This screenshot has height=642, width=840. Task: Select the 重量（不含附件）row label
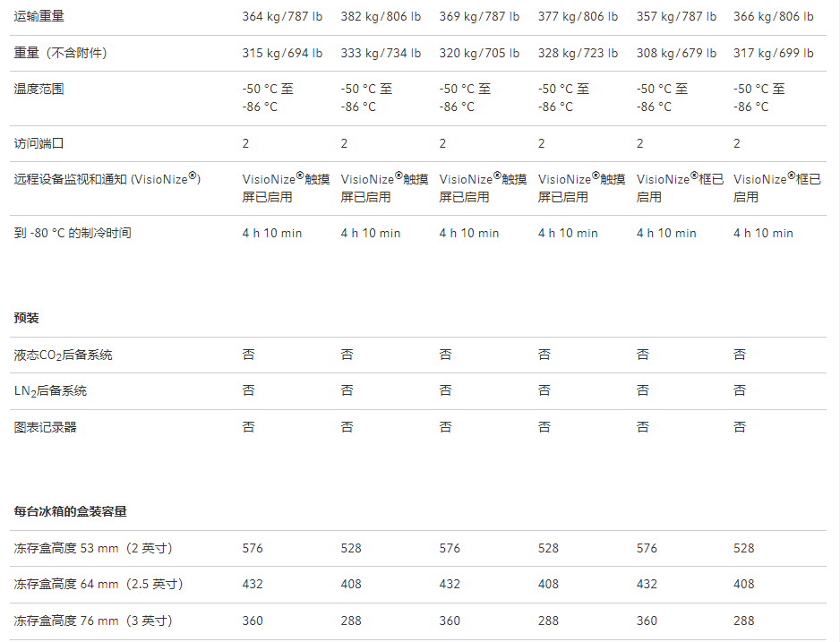coord(61,53)
